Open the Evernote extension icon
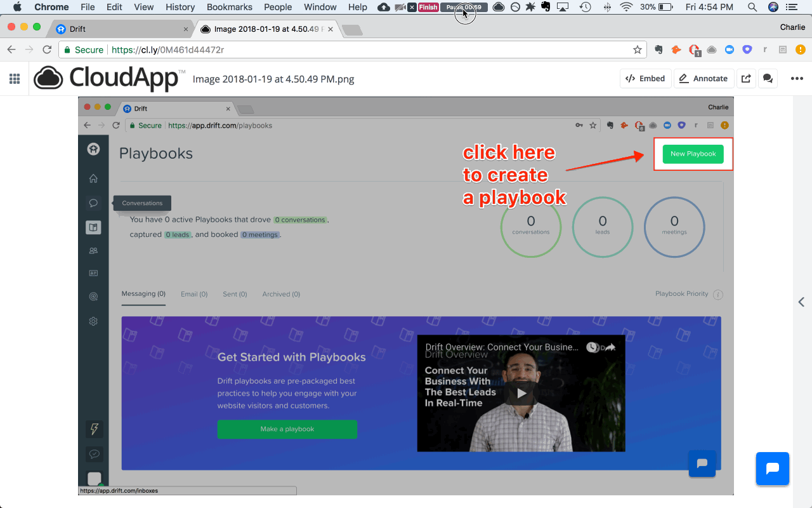 pos(659,50)
